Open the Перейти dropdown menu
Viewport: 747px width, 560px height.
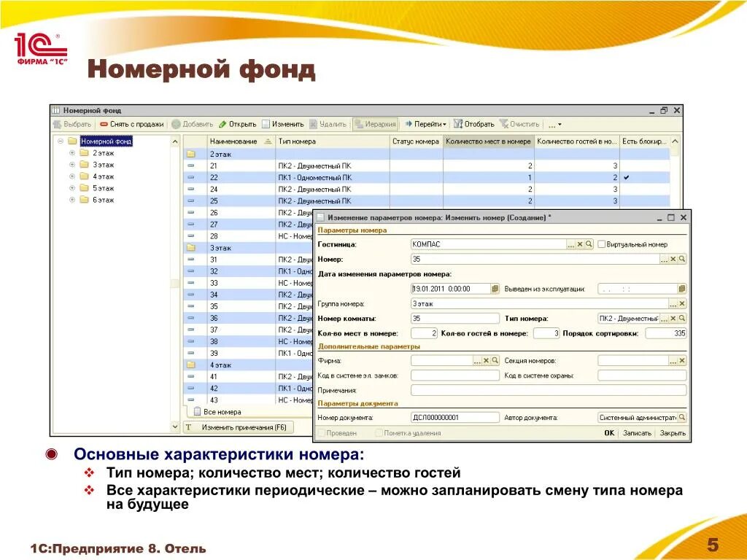point(425,124)
